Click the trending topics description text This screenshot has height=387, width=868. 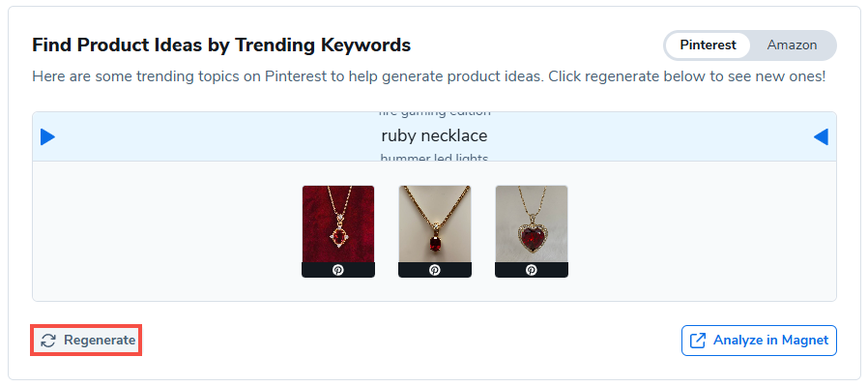tap(428, 75)
